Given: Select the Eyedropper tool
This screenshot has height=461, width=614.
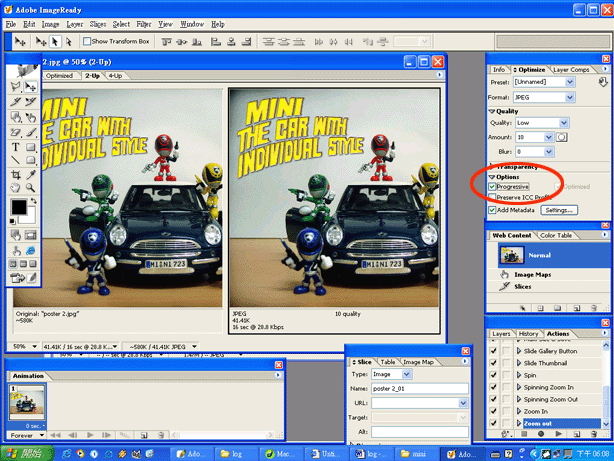Looking at the screenshot, I should 31,174.
